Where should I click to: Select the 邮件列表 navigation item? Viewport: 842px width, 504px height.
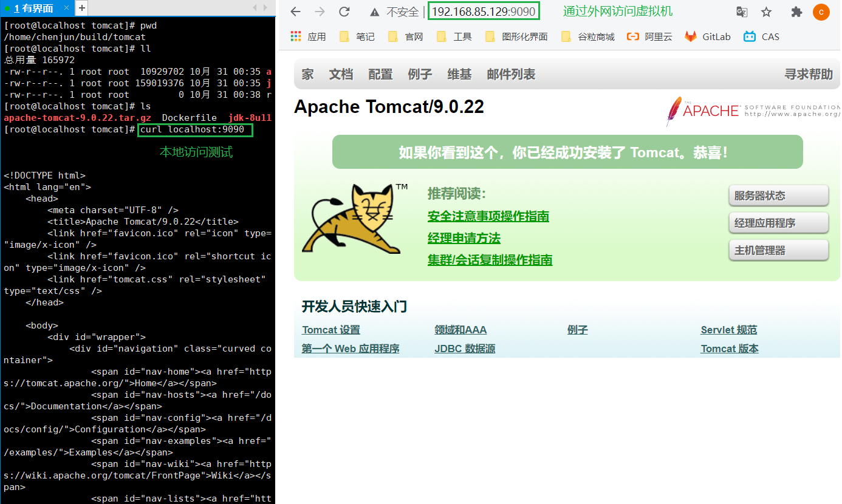[511, 74]
